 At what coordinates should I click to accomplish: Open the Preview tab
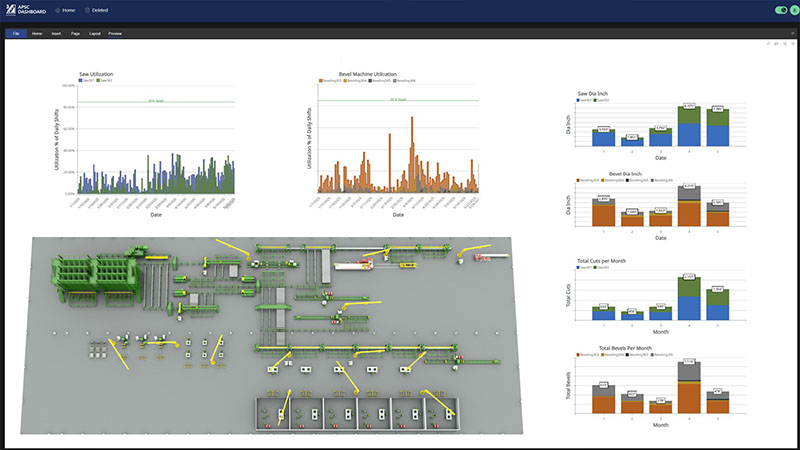pyautogui.click(x=115, y=33)
